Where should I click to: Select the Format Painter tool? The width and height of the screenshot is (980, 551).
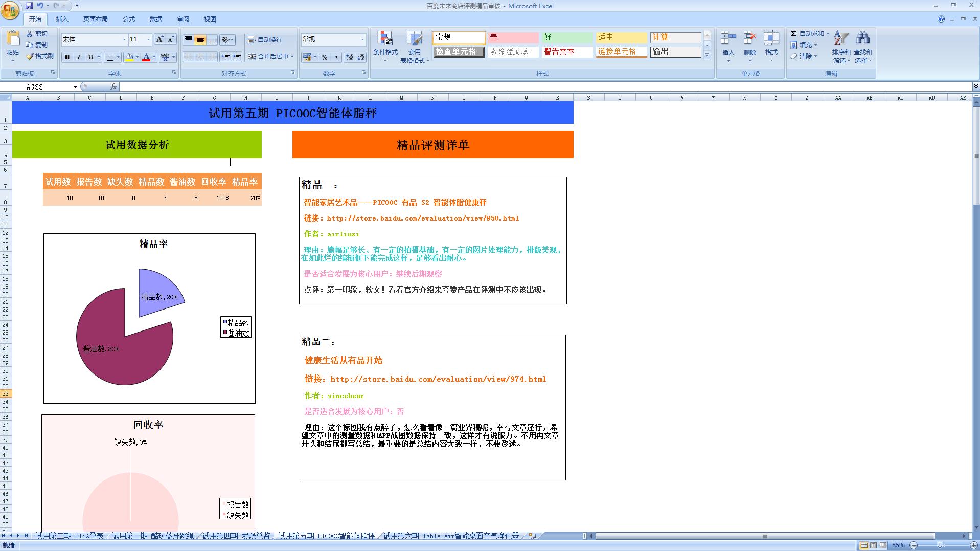tap(40, 56)
